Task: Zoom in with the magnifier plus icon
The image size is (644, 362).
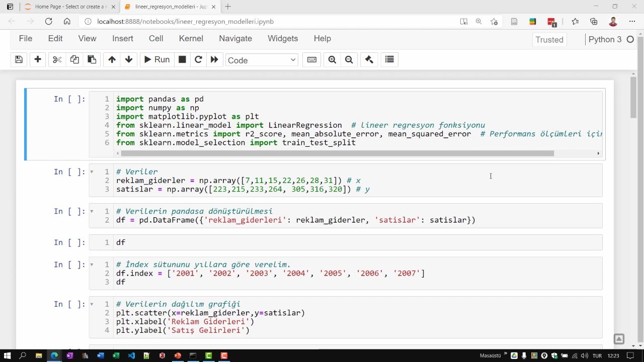Action: 332,59
